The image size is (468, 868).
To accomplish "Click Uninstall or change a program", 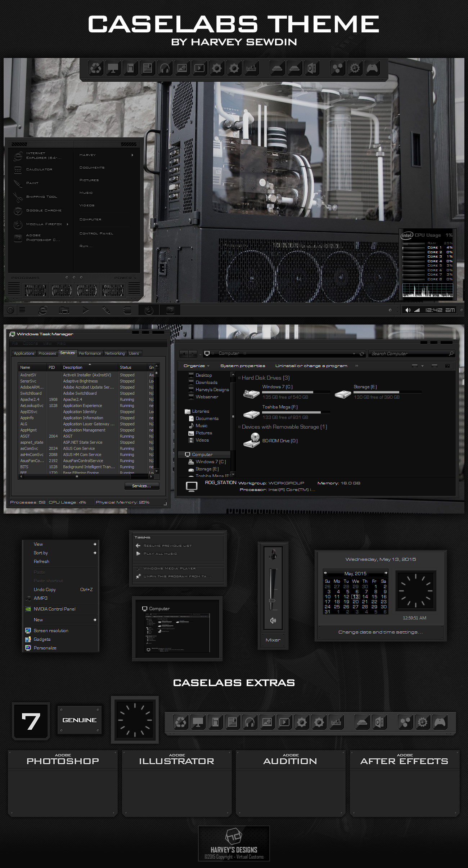I will (311, 366).
